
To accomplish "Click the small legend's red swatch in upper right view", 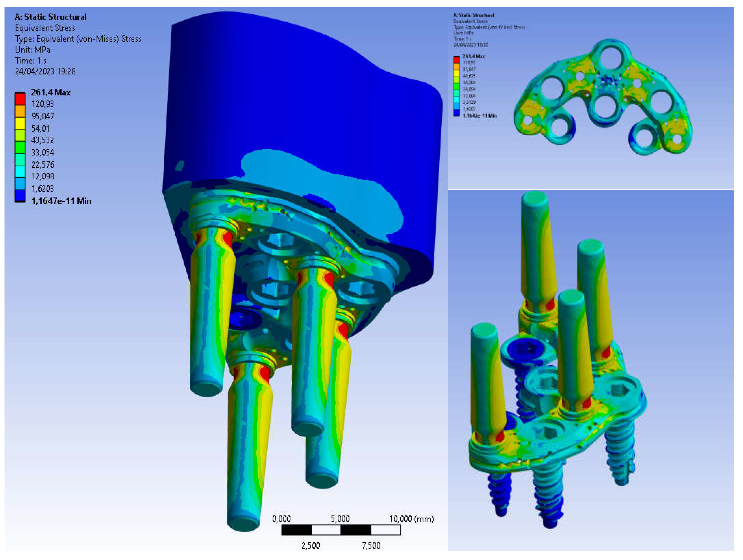I will point(456,60).
